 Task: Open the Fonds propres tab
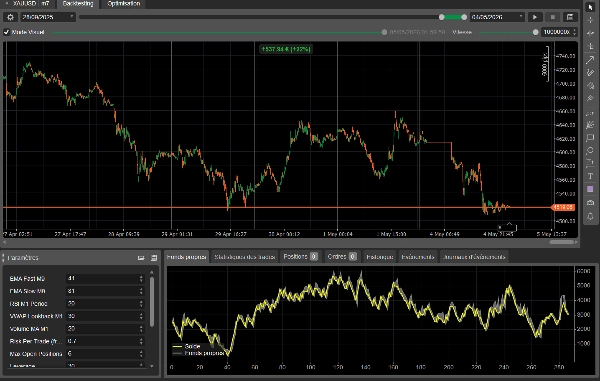187,257
